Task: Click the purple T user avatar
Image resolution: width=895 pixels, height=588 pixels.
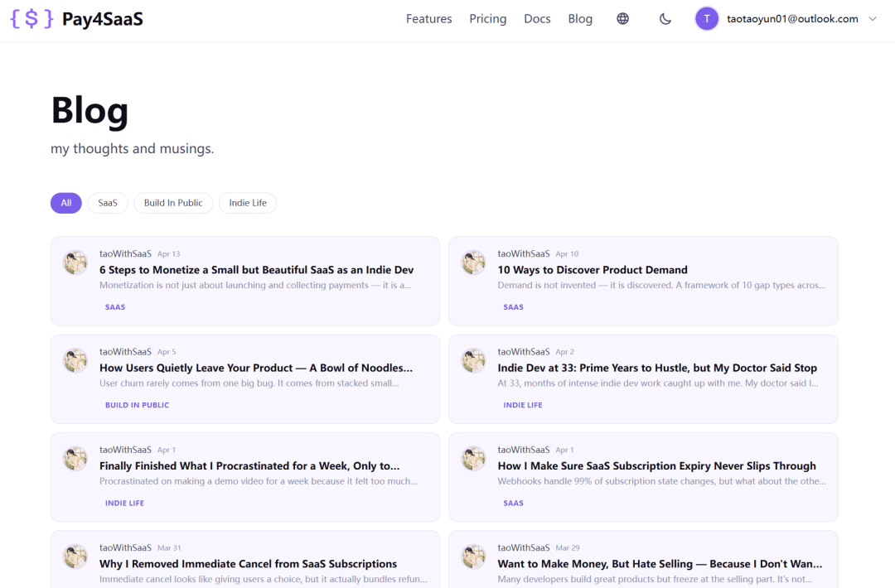Action: [x=707, y=19]
